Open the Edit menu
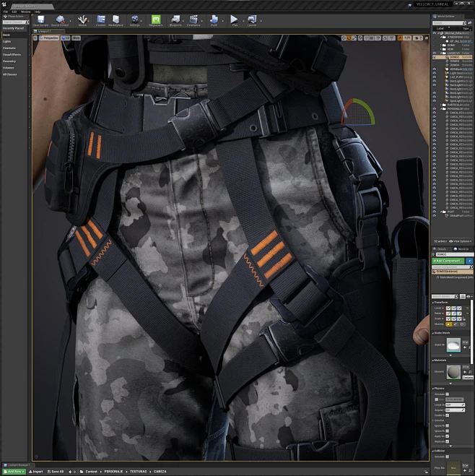Screen dimensions: 475x476 coord(14,12)
